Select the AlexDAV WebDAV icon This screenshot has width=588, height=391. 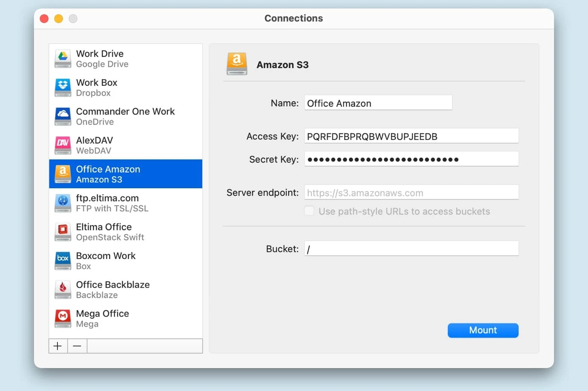click(x=63, y=145)
